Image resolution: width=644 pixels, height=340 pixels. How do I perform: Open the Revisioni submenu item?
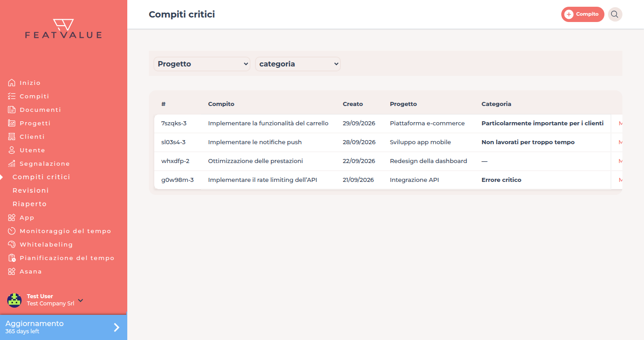[31, 190]
